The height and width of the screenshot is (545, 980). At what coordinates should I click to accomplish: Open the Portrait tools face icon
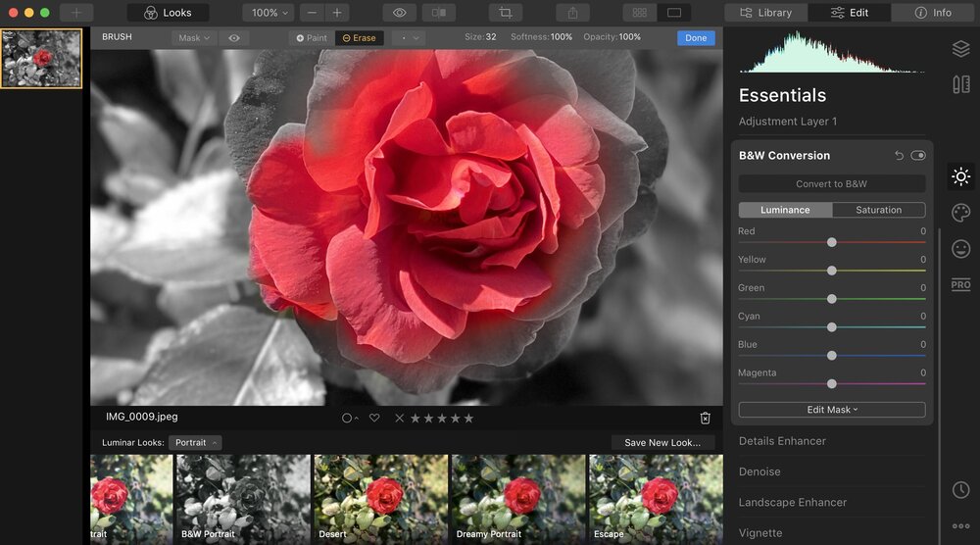point(960,248)
